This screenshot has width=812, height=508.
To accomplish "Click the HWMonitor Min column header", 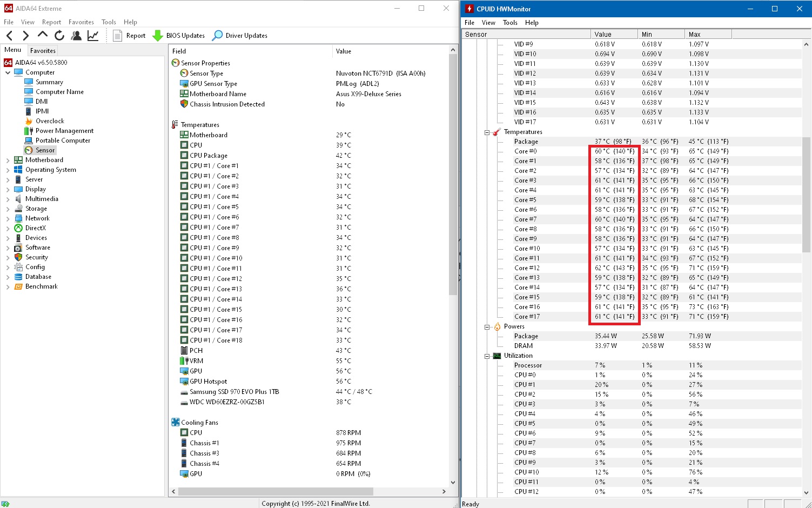I will click(661, 34).
